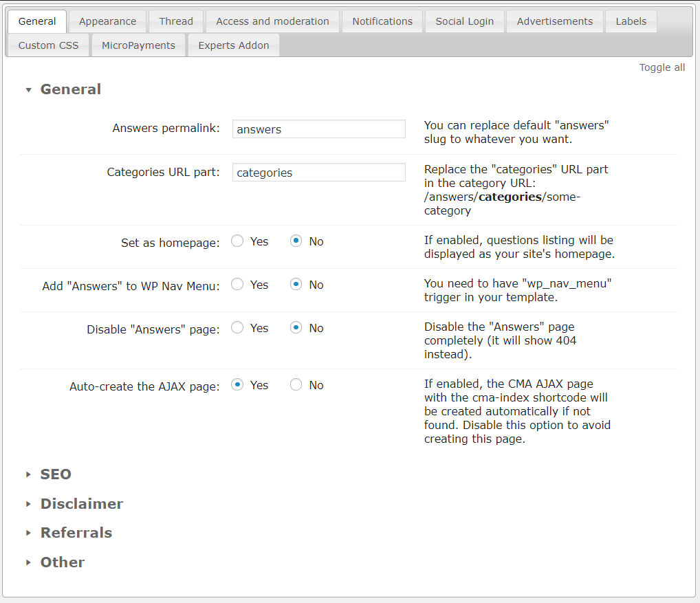Open the MicroPayments tab

click(138, 45)
